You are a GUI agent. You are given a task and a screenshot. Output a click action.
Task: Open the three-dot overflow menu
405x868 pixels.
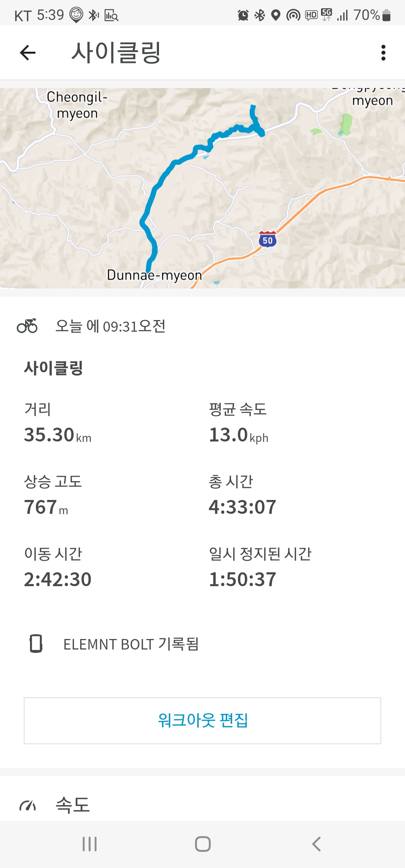[383, 52]
